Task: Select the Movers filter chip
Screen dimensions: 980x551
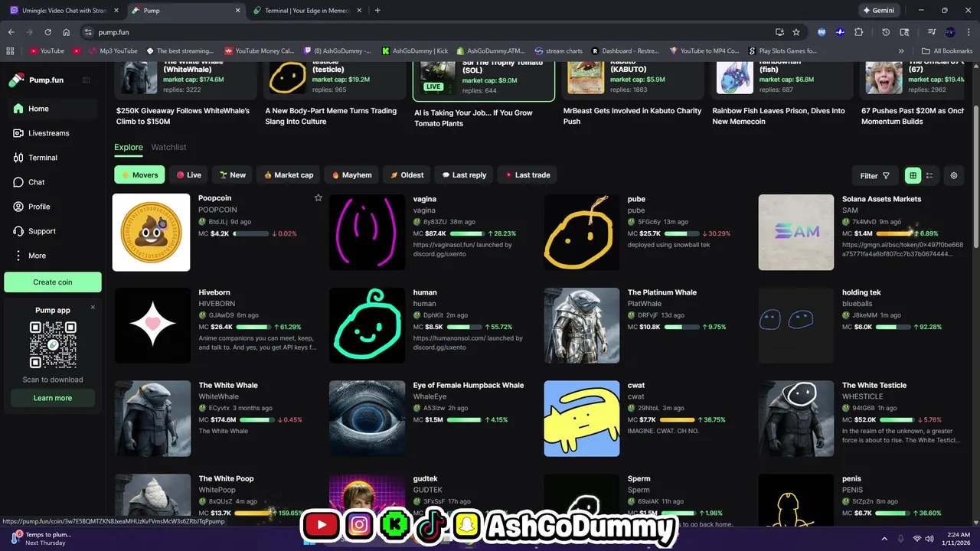Action: [x=139, y=175]
